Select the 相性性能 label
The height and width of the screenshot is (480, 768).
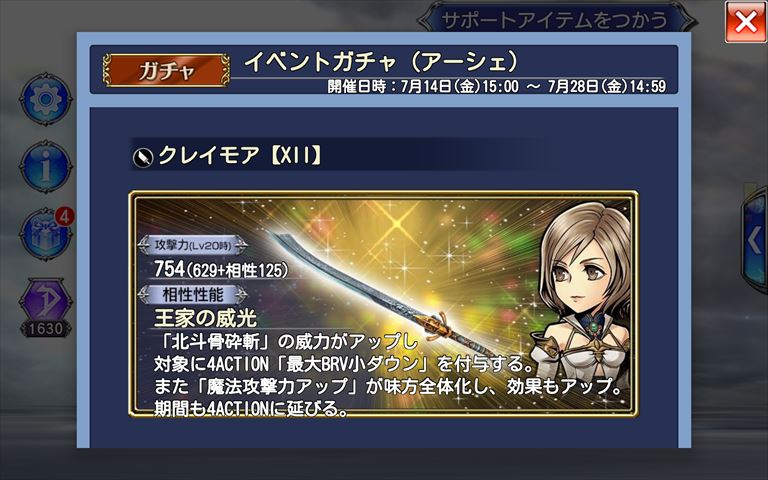pos(193,294)
